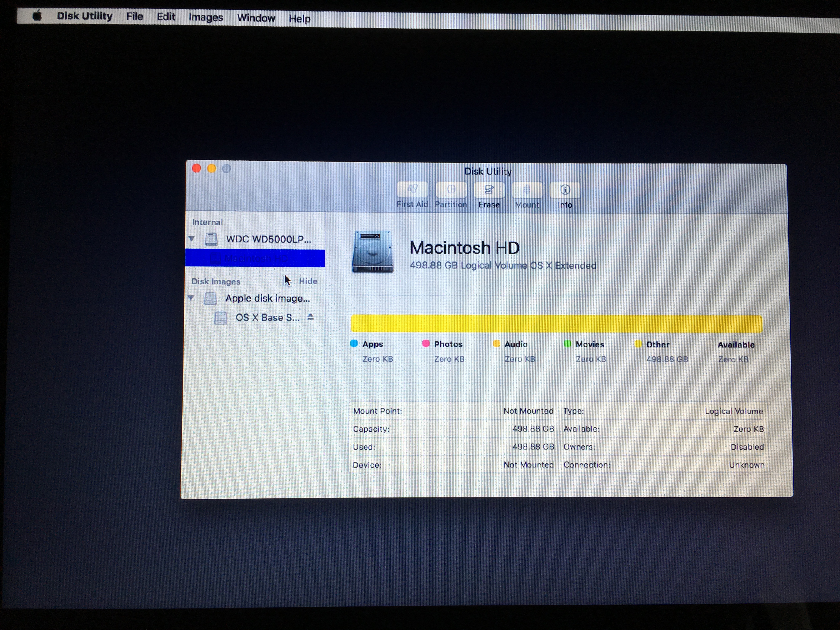
Task: Click the green Movies legend dot
Action: (x=567, y=344)
